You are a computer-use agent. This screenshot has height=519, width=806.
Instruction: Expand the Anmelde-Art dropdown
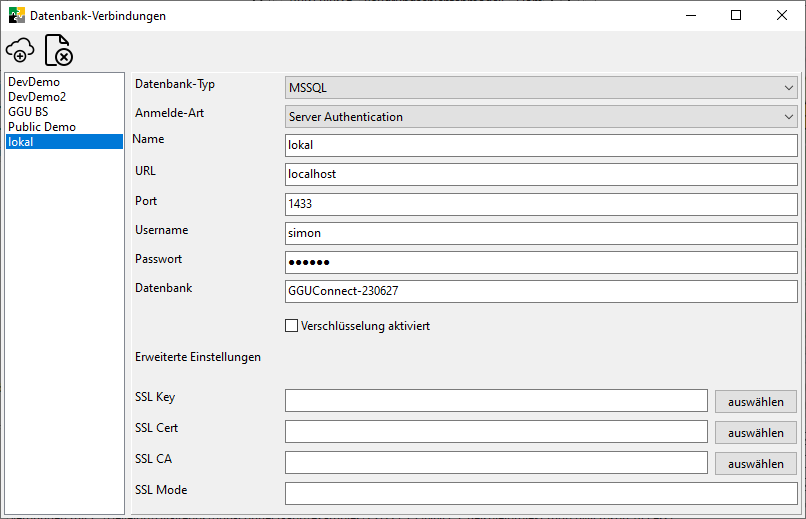[541, 117]
